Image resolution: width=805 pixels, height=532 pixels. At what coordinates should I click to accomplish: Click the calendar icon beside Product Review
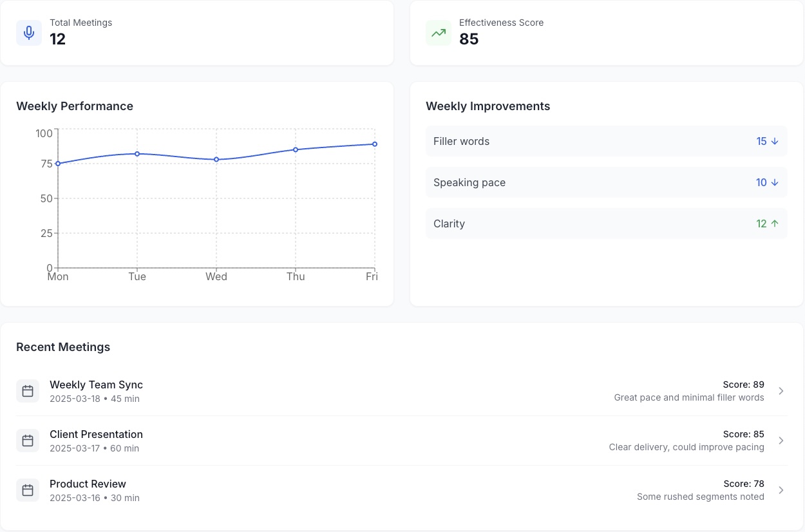[x=28, y=490]
